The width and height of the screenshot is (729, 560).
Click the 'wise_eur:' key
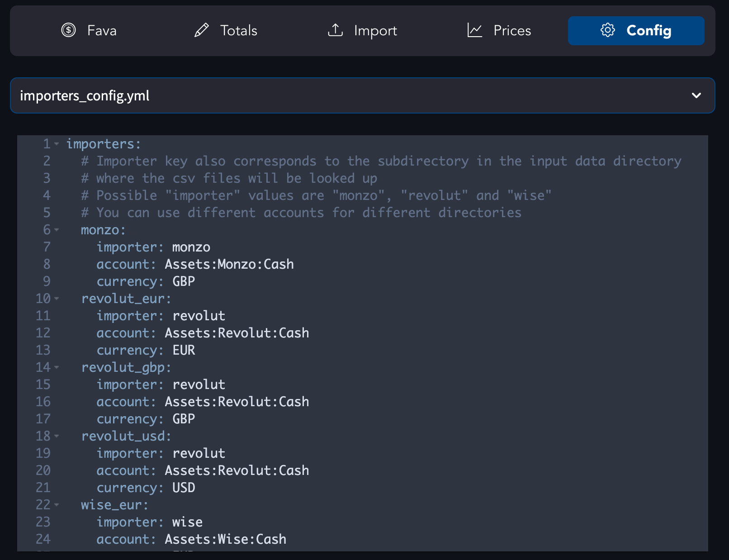click(115, 505)
